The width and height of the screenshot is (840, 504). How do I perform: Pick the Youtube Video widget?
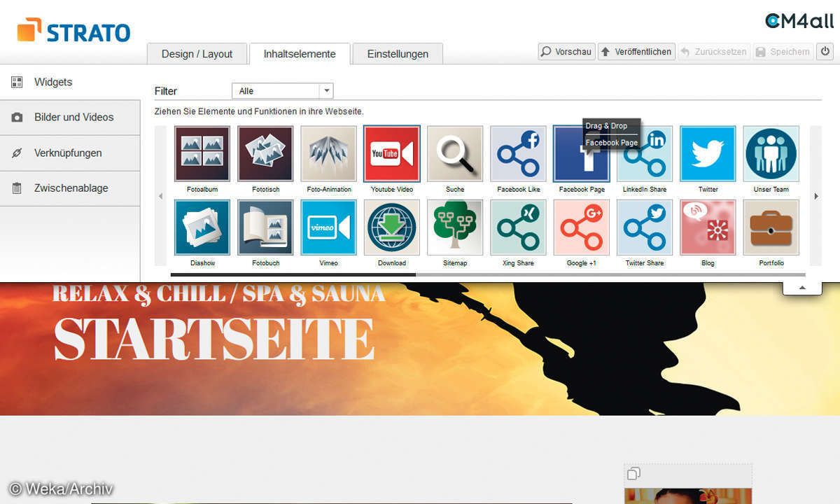coord(392,153)
